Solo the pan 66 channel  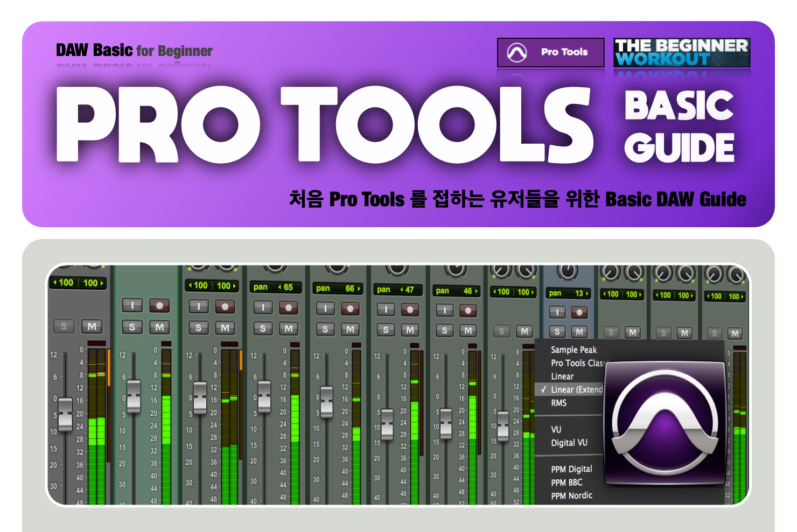pos(325,329)
